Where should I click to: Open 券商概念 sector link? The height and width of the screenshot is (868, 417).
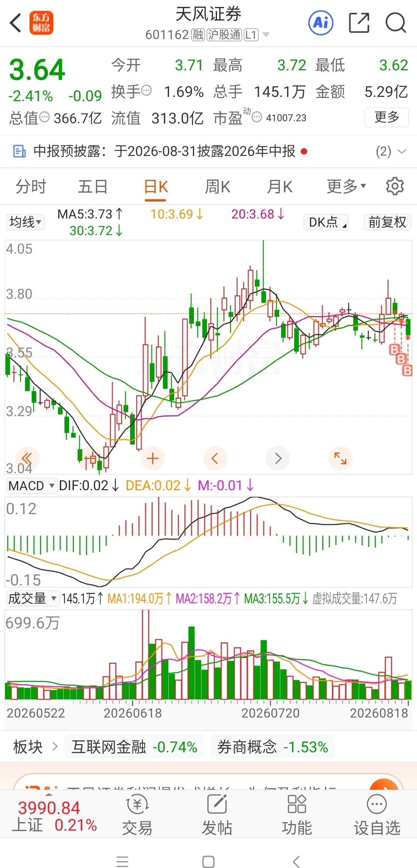click(273, 747)
